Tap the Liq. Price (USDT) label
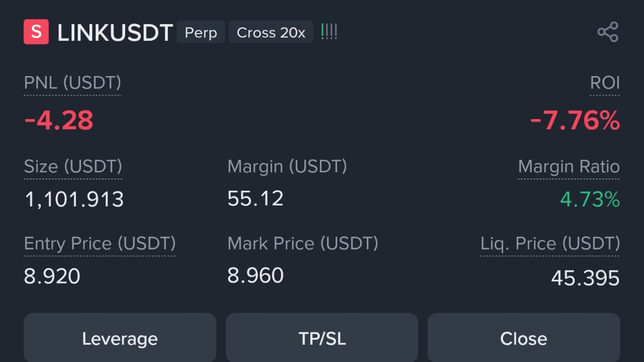This screenshot has height=362, width=644. [x=550, y=243]
